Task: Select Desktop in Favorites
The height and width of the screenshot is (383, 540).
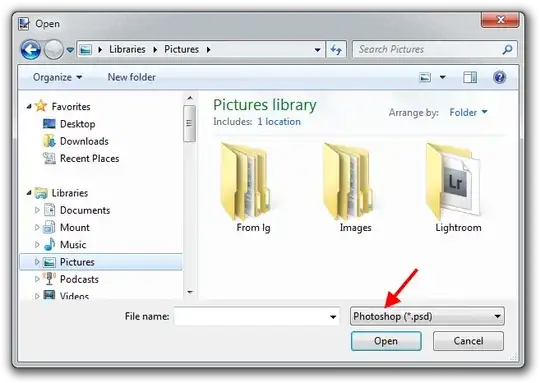Action: pyautogui.click(x=77, y=124)
